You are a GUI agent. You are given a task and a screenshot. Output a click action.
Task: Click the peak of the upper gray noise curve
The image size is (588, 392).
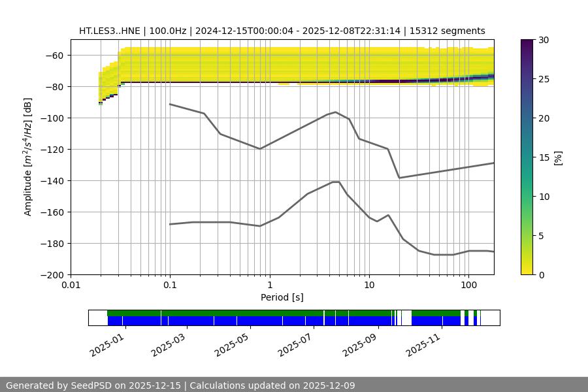pyautogui.click(x=336, y=112)
